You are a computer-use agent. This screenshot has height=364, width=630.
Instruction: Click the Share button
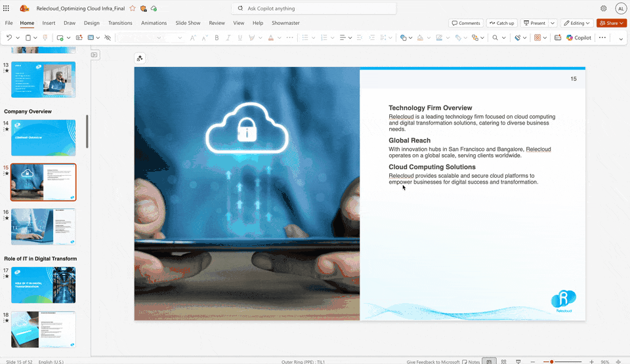click(612, 23)
